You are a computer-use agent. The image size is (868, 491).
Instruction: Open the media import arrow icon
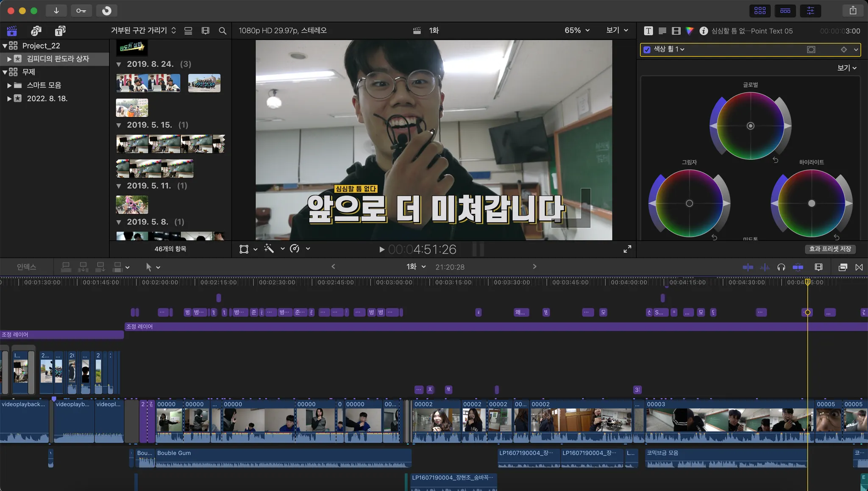(56, 11)
